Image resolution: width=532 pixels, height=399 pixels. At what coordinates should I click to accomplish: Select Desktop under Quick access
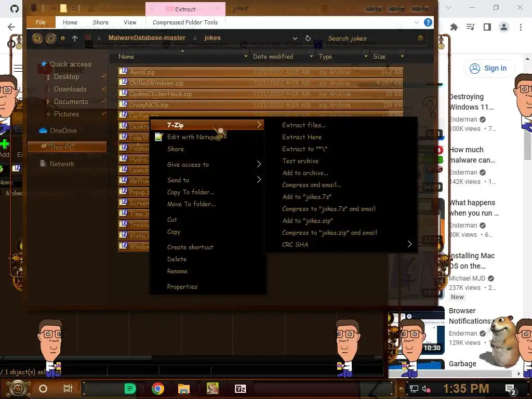click(x=66, y=77)
